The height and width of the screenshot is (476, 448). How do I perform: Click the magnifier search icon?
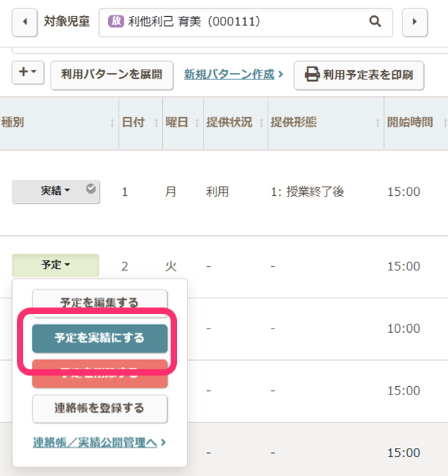coord(376,22)
